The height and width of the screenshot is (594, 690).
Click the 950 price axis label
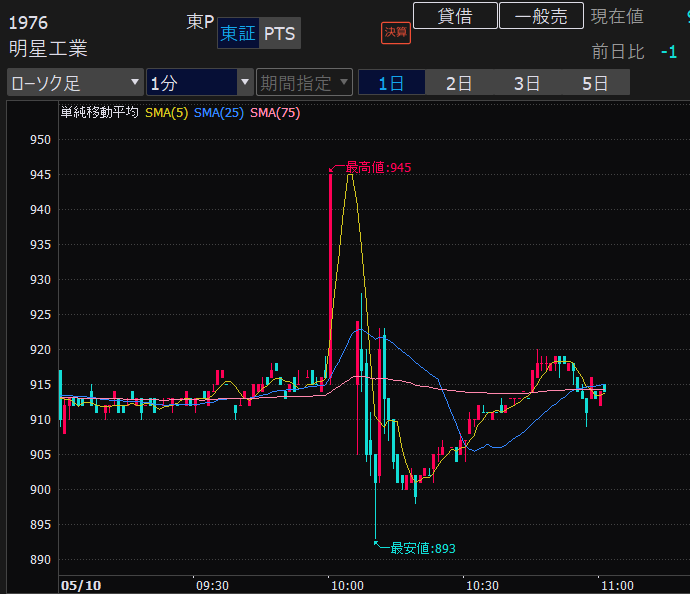pyautogui.click(x=40, y=139)
